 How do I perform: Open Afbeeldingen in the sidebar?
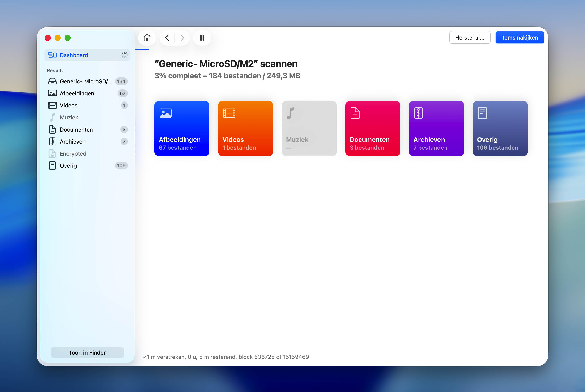click(87, 93)
